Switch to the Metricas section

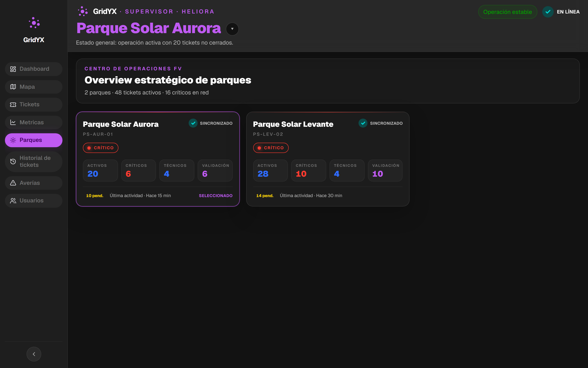[33, 122]
